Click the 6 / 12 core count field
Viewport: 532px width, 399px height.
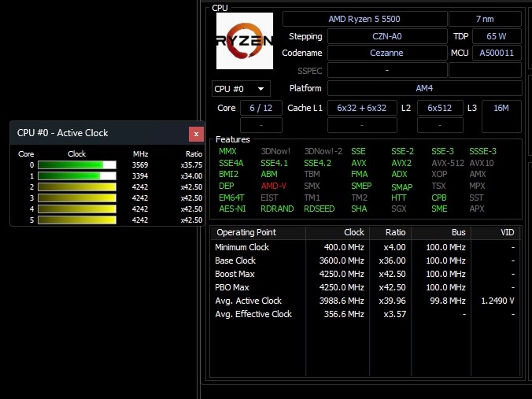[261, 108]
